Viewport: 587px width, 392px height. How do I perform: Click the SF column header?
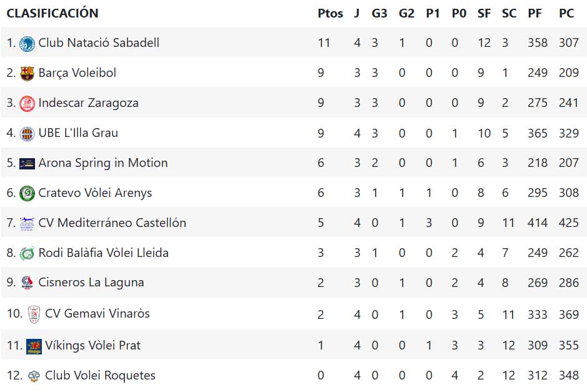point(484,13)
